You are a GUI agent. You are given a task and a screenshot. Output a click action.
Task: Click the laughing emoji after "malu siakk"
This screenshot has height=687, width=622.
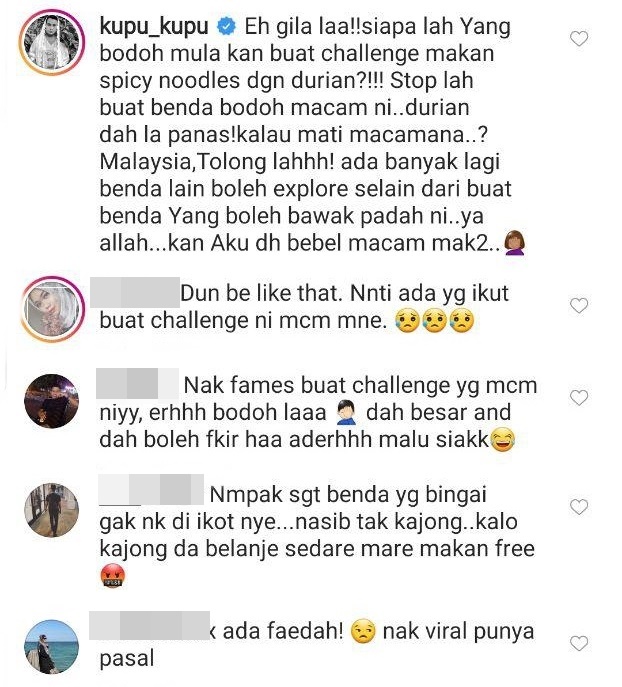point(503,440)
